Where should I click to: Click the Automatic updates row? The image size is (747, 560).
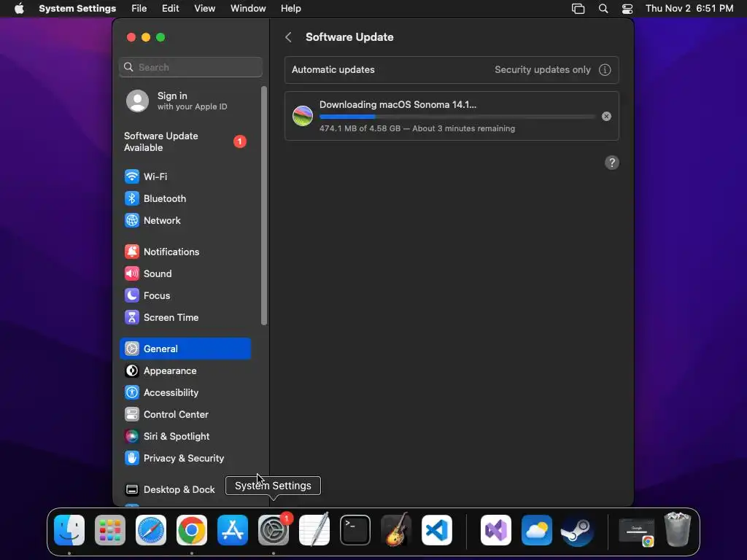point(452,69)
